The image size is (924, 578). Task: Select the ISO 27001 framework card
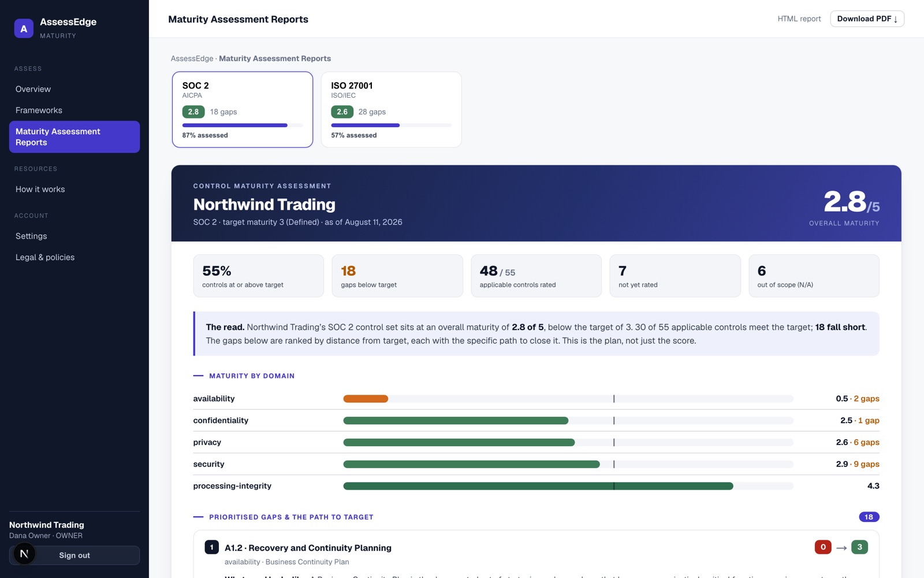tap(391, 109)
